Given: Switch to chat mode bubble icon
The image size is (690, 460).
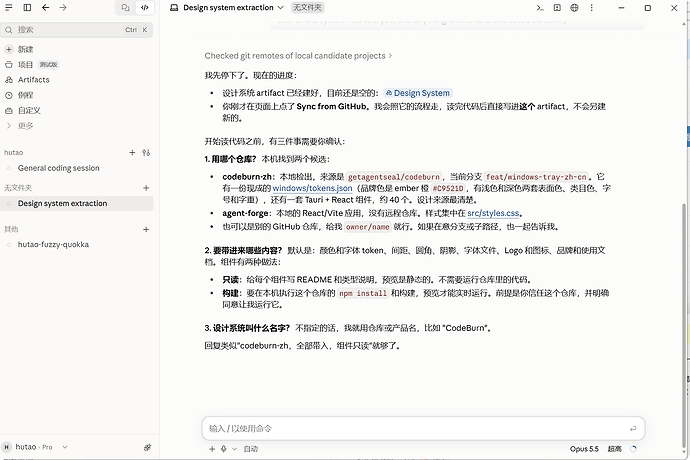Looking at the screenshot, I should click(125, 7).
